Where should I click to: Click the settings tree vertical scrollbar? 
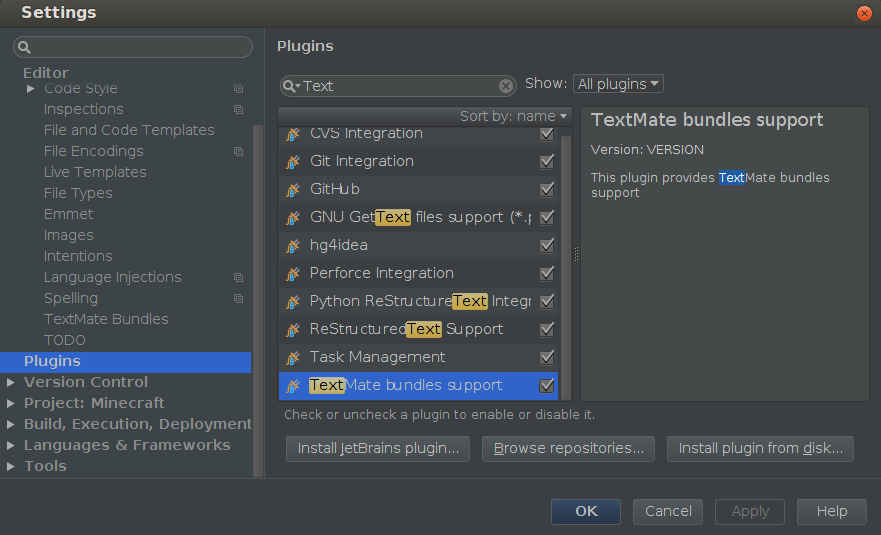258,301
